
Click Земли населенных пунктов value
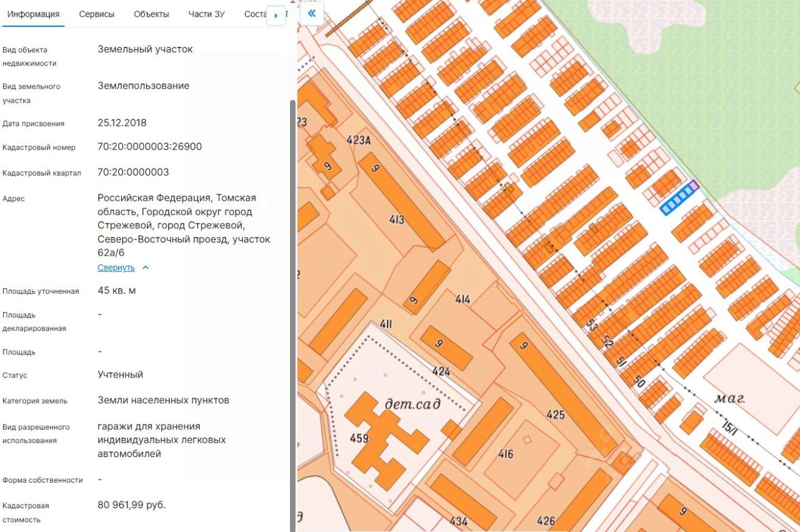(x=163, y=399)
